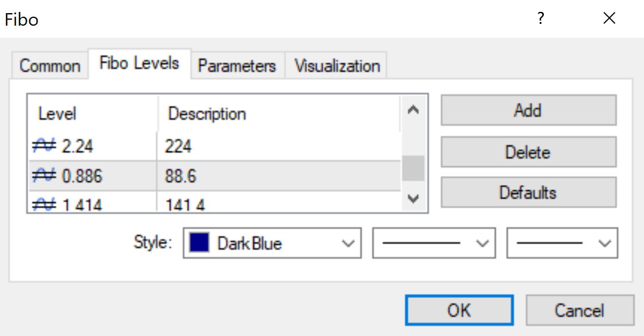Image resolution: width=644 pixels, height=336 pixels.
Task: Click the scrollbar up arrow in level list
Action: [x=413, y=110]
